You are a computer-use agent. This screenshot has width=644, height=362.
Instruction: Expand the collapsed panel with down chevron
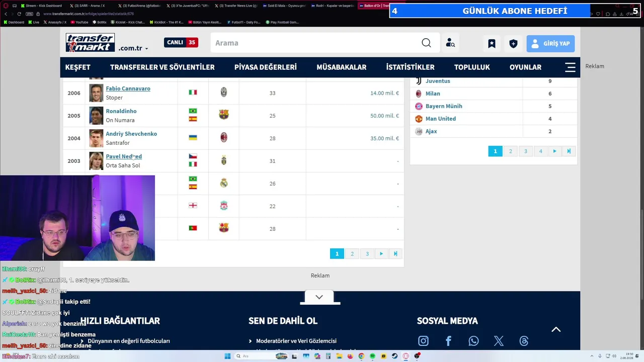pos(319,297)
